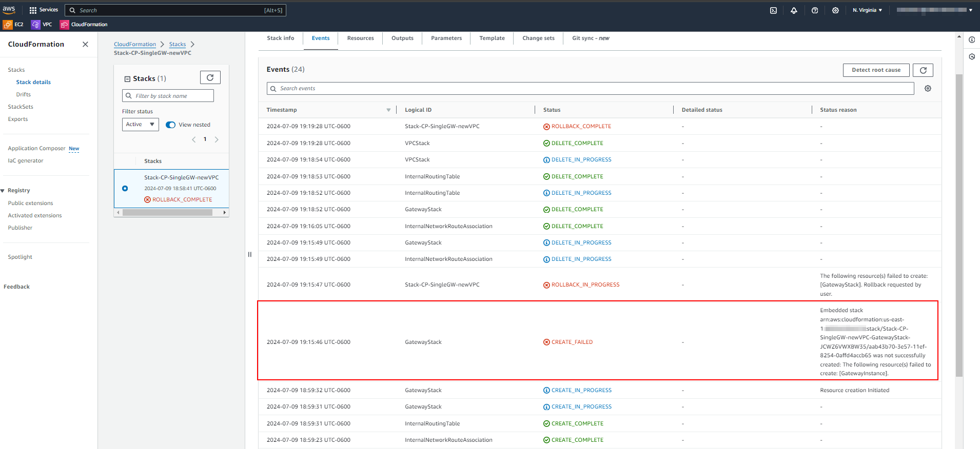Click the CREATE_FAILED status icon for GatewayStack
The width and height of the screenshot is (980, 449).
pos(546,342)
